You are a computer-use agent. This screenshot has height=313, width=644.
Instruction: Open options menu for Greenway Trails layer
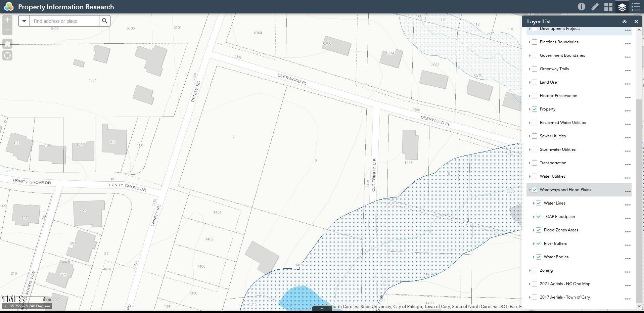pyautogui.click(x=628, y=71)
